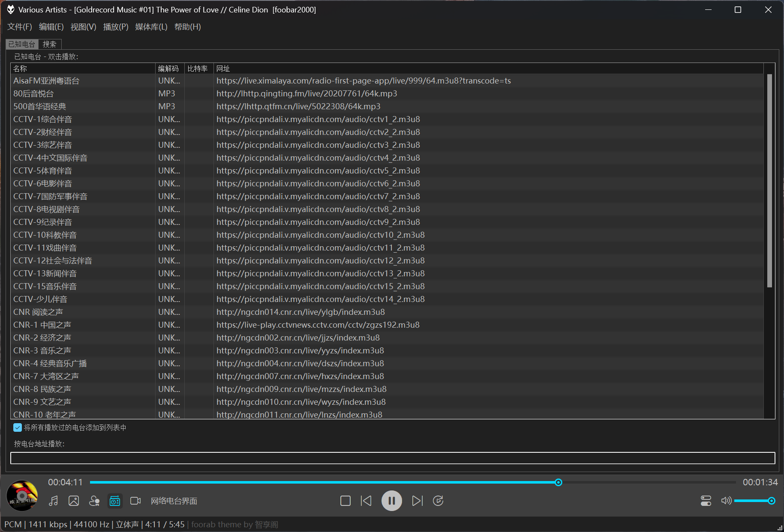Open the music note playlist view
This screenshot has width=784, height=532.
tap(53, 501)
